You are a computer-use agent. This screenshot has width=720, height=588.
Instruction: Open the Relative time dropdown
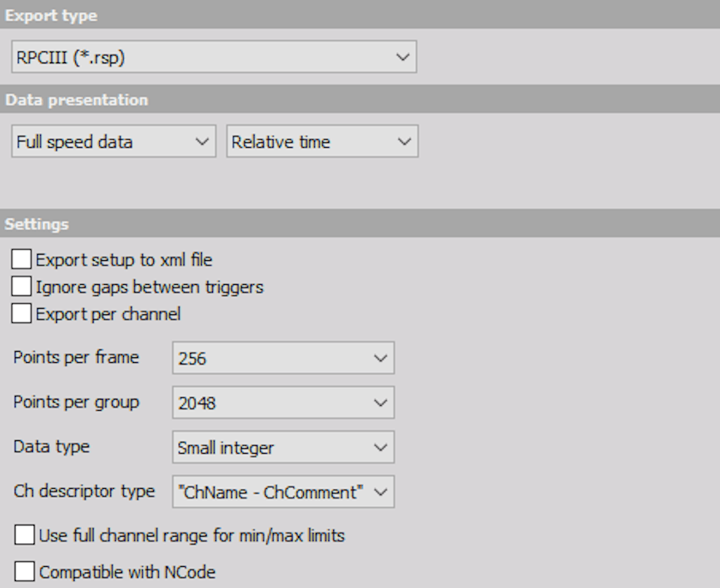click(322, 141)
